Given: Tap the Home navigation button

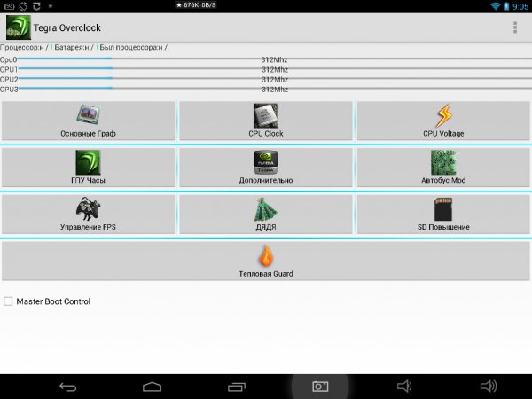Looking at the screenshot, I should pos(152,387).
